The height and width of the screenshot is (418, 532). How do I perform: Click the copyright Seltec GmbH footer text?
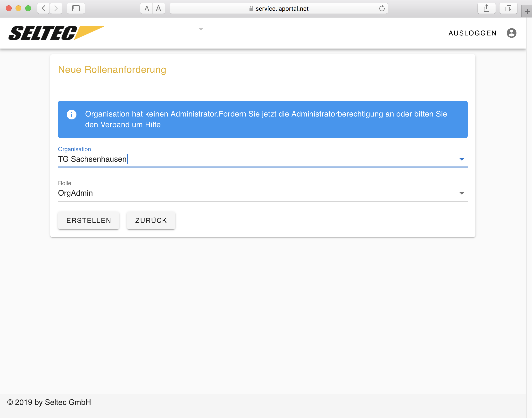click(x=49, y=402)
